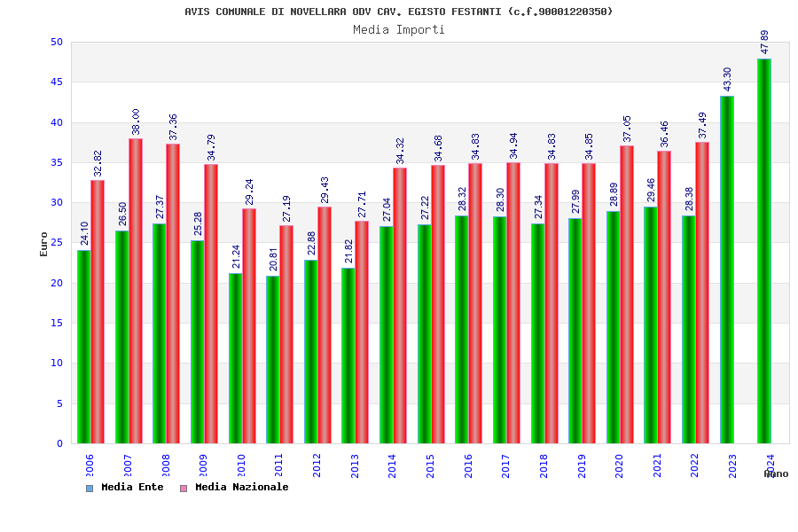Image resolution: width=798 pixels, height=532 pixels.
Task: Click the value label 27.71
Action: [x=362, y=204]
